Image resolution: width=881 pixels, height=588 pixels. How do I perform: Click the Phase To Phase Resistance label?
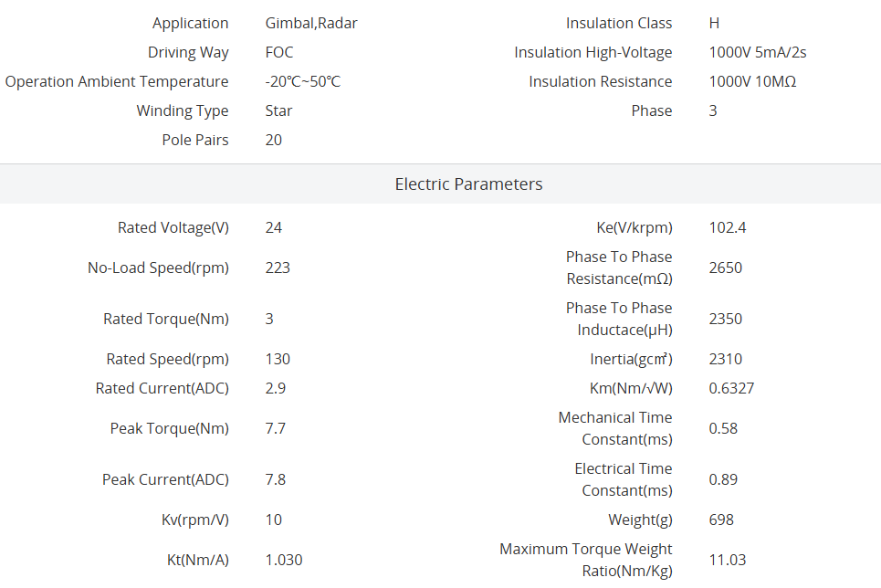pyautogui.click(x=618, y=268)
